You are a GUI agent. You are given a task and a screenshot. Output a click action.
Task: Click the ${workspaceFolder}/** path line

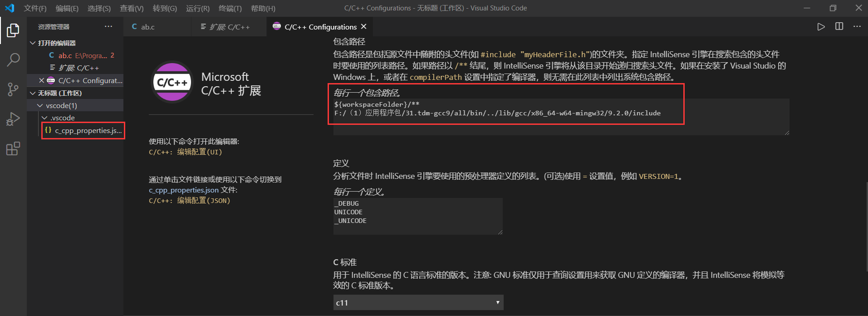[377, 104]
